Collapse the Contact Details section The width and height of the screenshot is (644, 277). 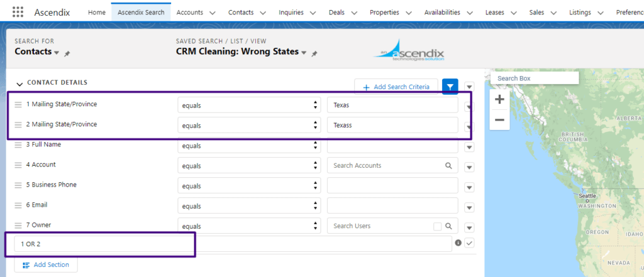coord(19,83)
